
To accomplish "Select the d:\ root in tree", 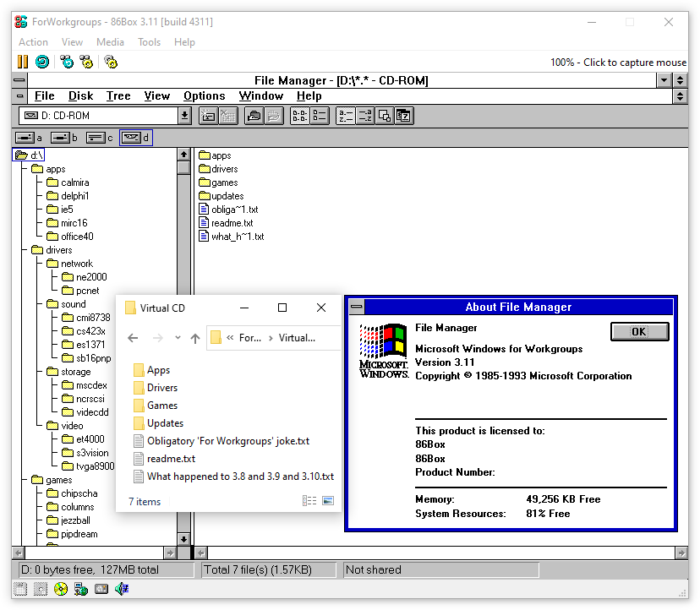I will [29, 155].
